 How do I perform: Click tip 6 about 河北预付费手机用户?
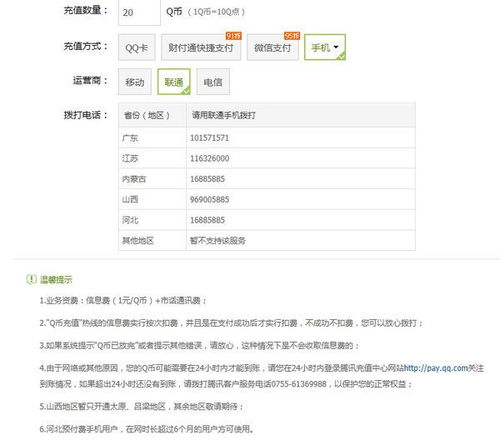coord(146,429)
